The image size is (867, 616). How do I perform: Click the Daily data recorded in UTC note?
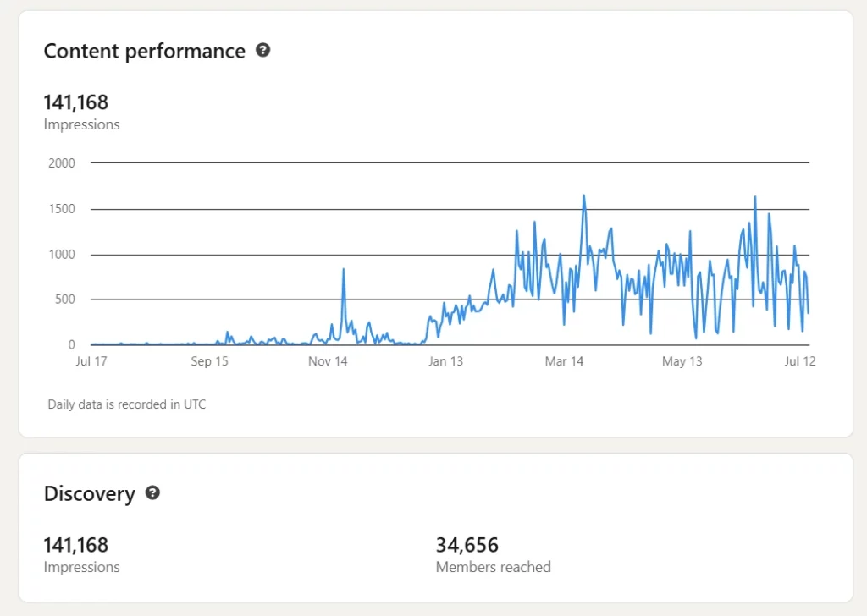tap(126, 404)
